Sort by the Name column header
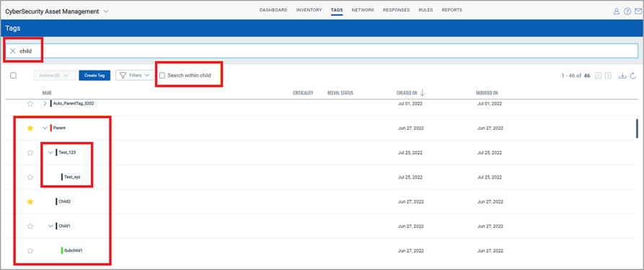 47,93
